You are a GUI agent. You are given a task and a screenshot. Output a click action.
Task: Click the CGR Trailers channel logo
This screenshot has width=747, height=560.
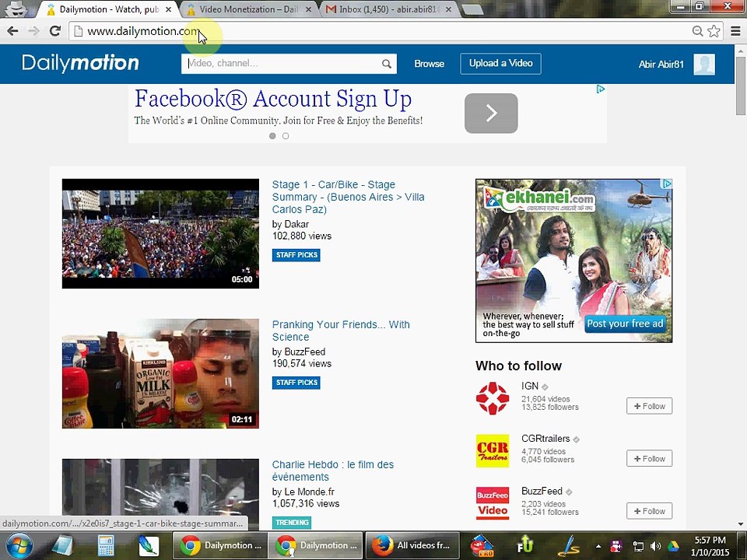[x=493, y=451]
